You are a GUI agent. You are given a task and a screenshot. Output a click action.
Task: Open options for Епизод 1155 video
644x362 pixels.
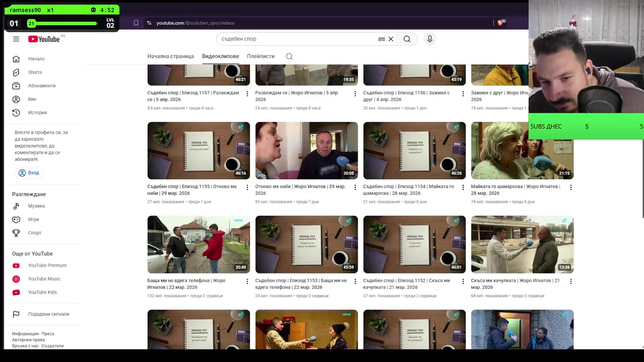coord(247,187)
